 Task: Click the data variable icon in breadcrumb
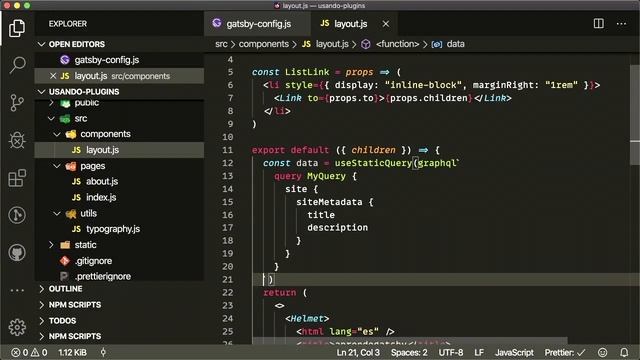(436, 44)
